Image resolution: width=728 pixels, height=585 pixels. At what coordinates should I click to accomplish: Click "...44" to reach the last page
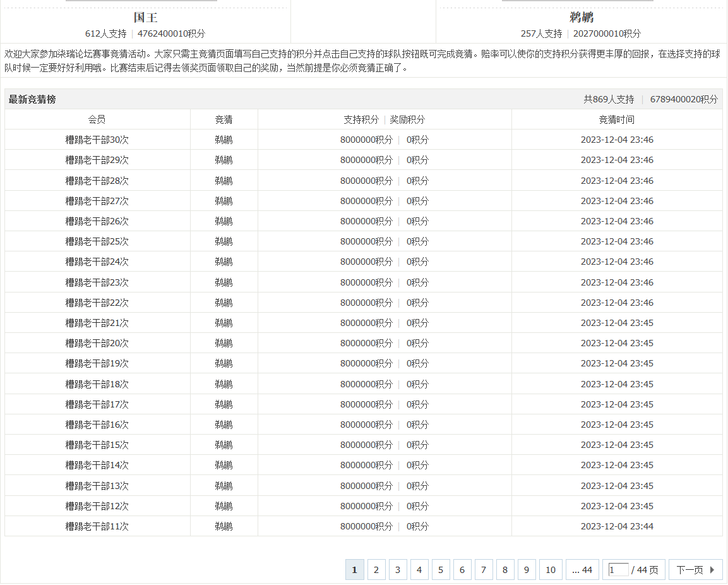point(582,569)
